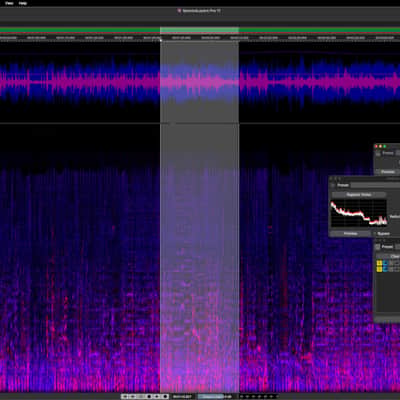Image resolution: width=400 pixels, height=400 pixels.
Task: Click the bottom yellow swatch in the lower-right panel
Action: 379,269
